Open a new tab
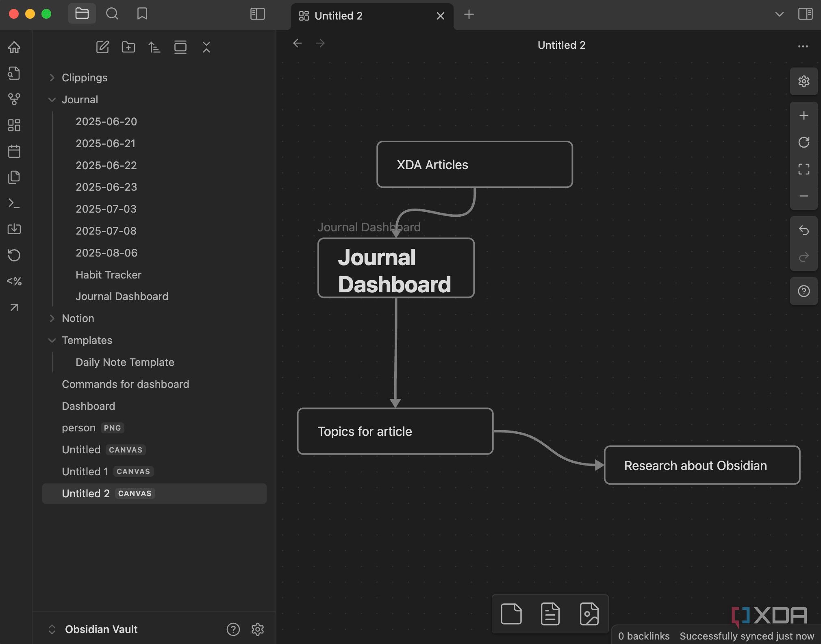This screenshot has width=821, height=644. [x=469, y=14]
